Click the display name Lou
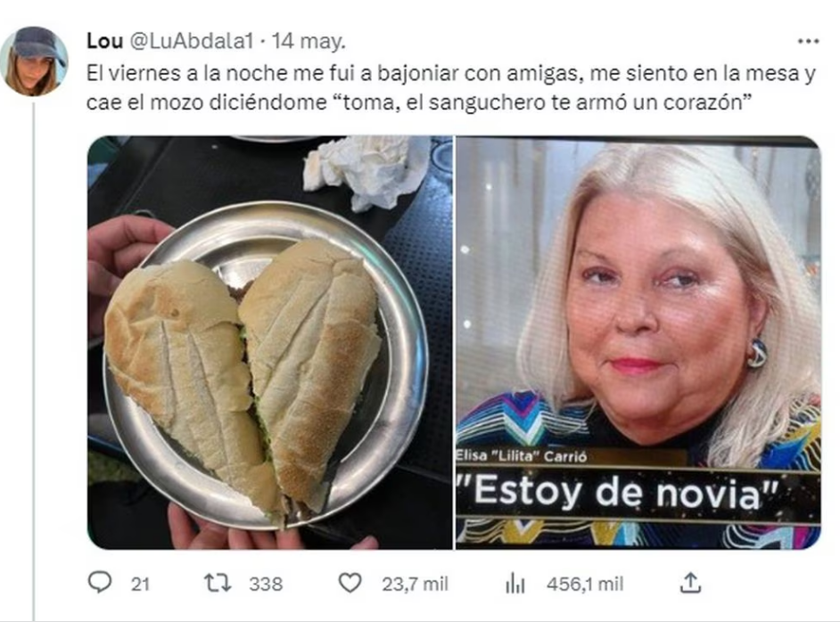The width and height of the screenshot is (840, 622). [x=105, y=41]
